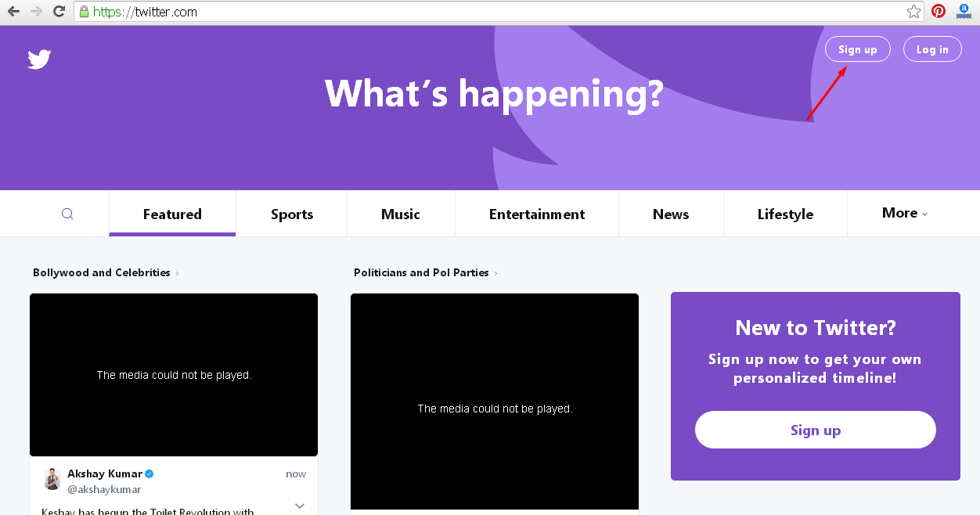This screenshot has width=980, height=515.
Task: Click the Bollywood video player
Action: [174, 375]
